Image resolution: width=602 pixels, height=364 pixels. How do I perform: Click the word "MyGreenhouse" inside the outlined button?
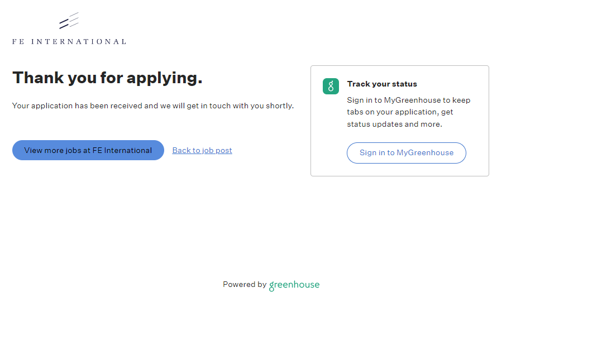(425, 152)
